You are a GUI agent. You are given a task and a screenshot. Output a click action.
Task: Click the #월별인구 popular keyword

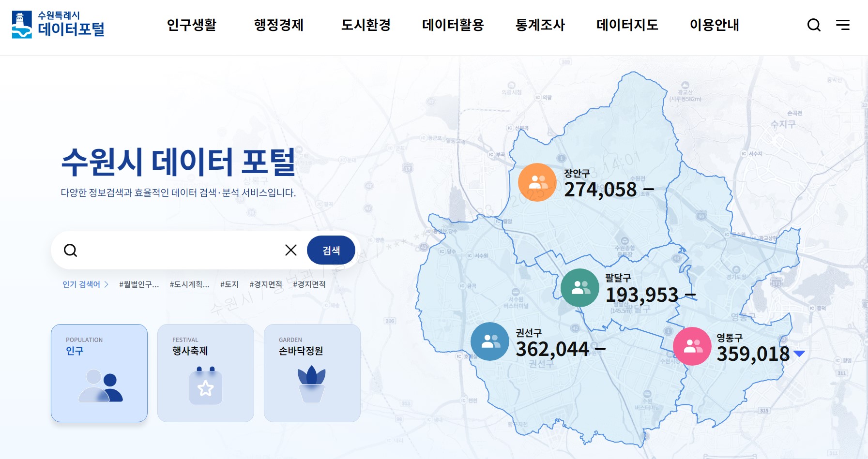(x=139, y=284)
